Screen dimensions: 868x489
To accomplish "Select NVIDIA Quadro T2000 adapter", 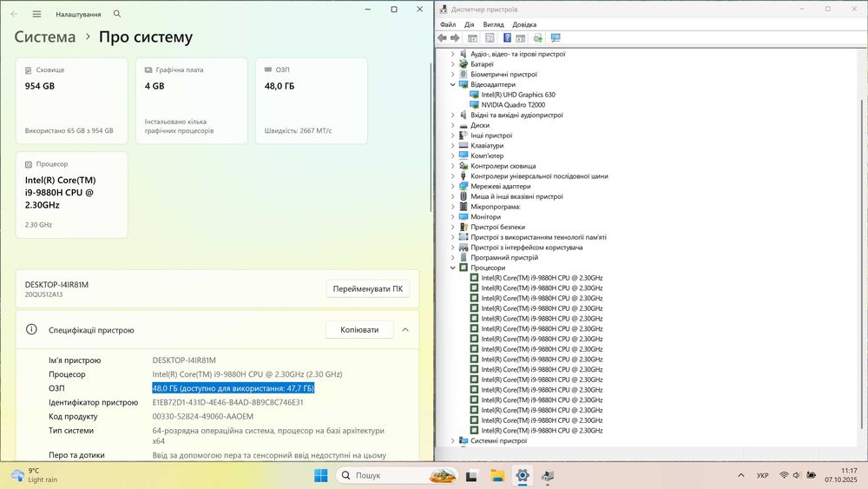I will click(513, 105).
